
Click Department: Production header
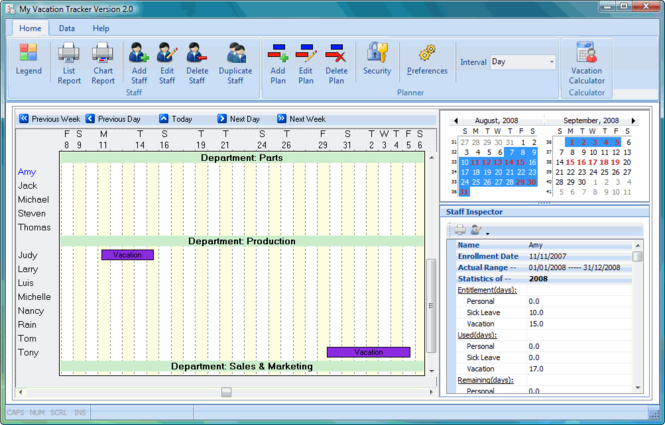pyautogui.click(x=242, y=241)
